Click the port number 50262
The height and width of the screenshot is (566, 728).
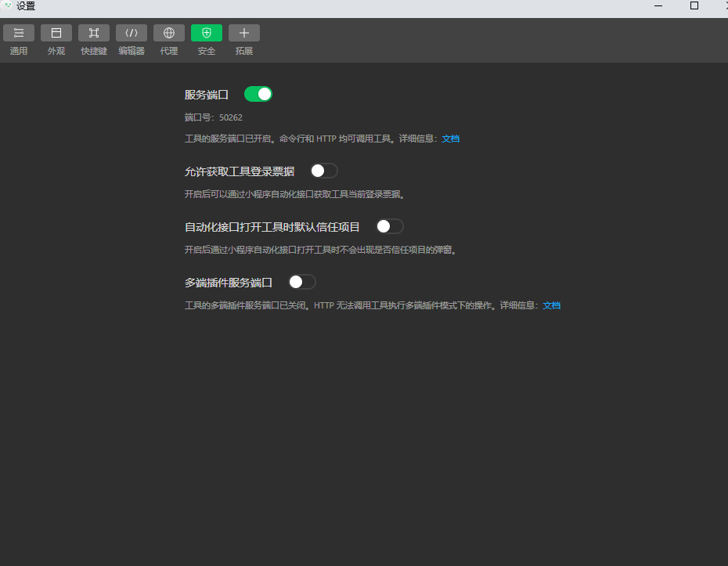[x=230, y=117]
